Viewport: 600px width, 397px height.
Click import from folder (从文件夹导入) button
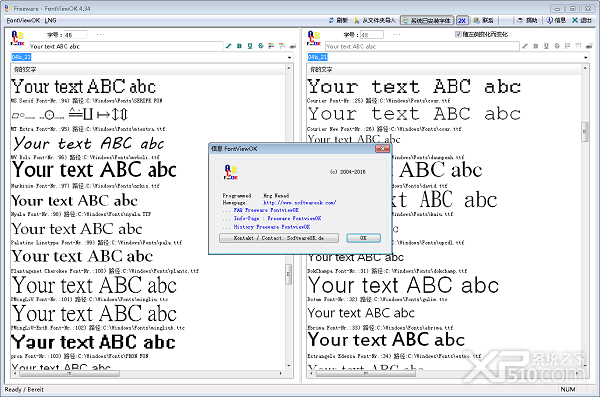375,20
